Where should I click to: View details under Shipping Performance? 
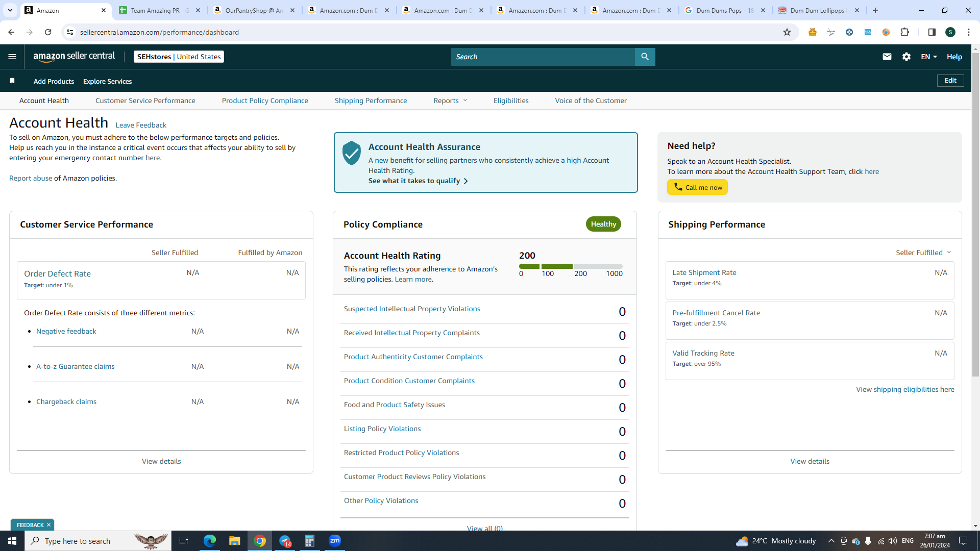tap(810, 461)
